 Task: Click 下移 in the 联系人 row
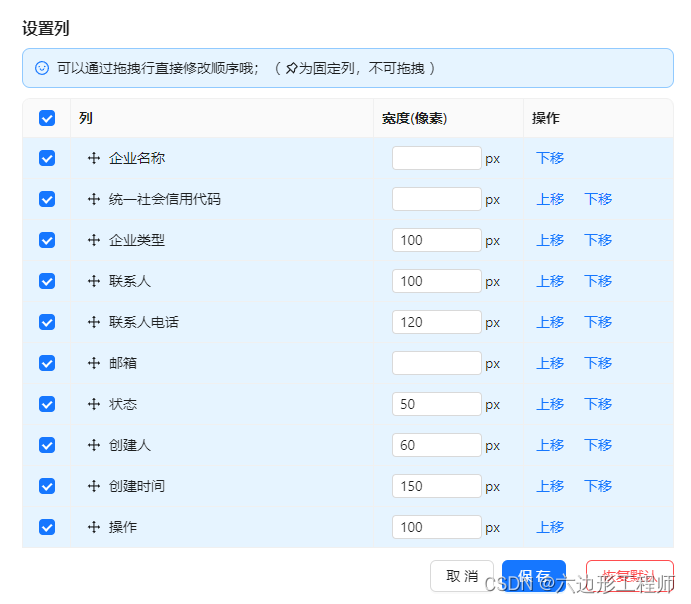(598, 281)
